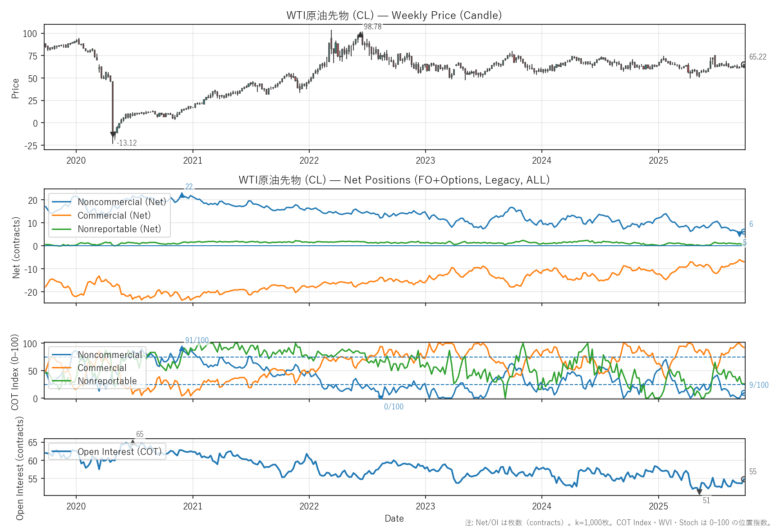Click the latest price circle marker at 65.22
The height and width of the screenshot is (532, 779).
[x=744, y=64]
